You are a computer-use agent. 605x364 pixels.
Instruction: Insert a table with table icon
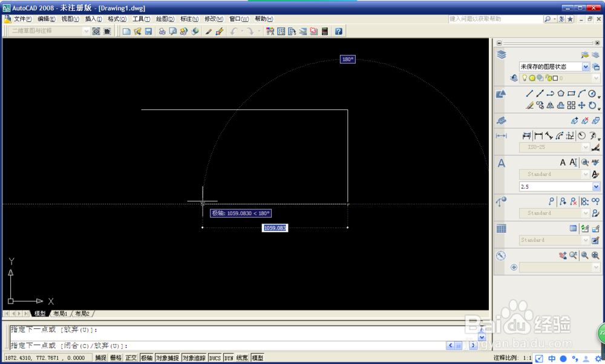pyautogui.click(x=574, y=229)
